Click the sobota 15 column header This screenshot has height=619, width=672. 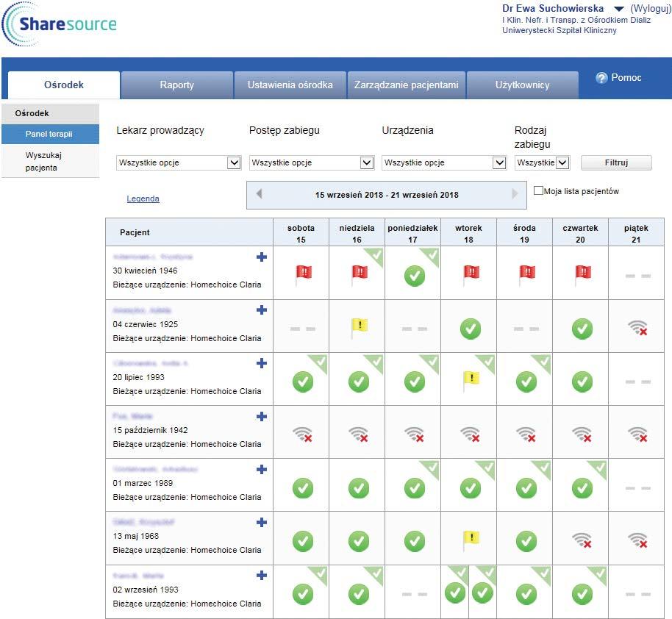point(301,233)
